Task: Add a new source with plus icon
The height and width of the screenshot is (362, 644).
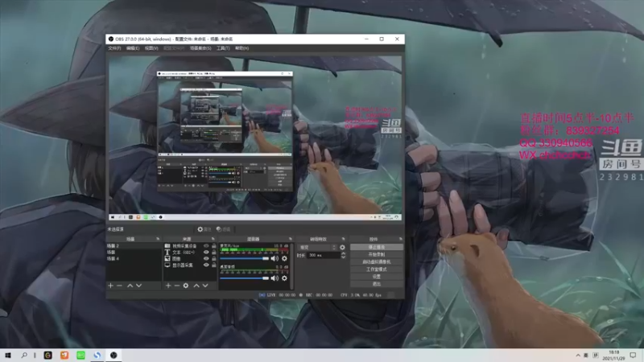Action: 168,286
